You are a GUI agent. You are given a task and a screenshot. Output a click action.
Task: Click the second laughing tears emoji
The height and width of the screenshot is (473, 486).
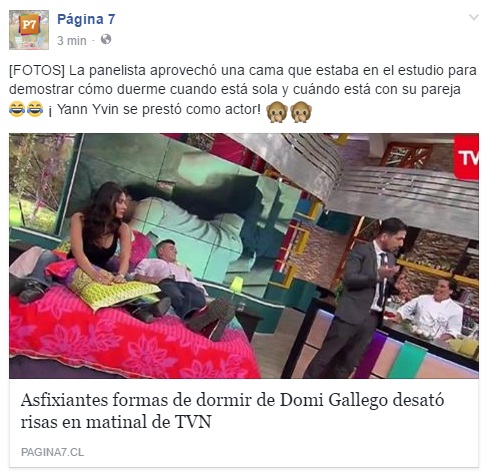click(35, 109)
